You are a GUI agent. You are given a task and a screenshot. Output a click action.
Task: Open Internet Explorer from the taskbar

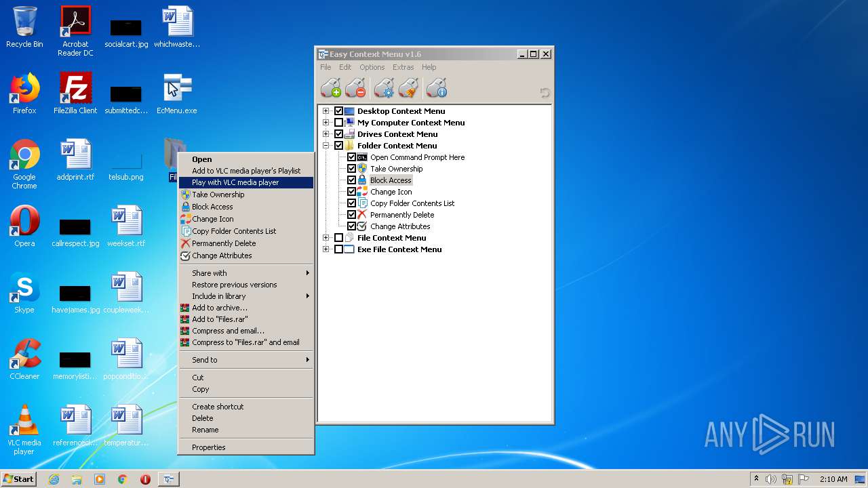[x=54, y=479]
